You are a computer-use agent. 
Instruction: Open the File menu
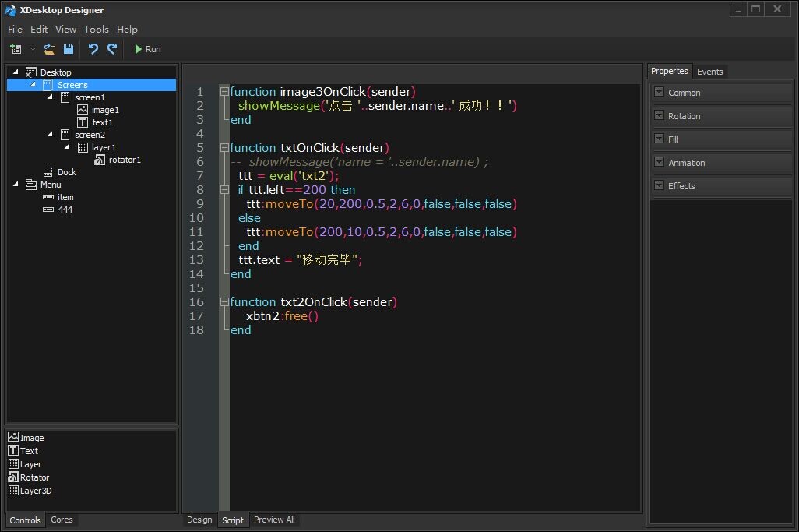[x=15, y=29]
